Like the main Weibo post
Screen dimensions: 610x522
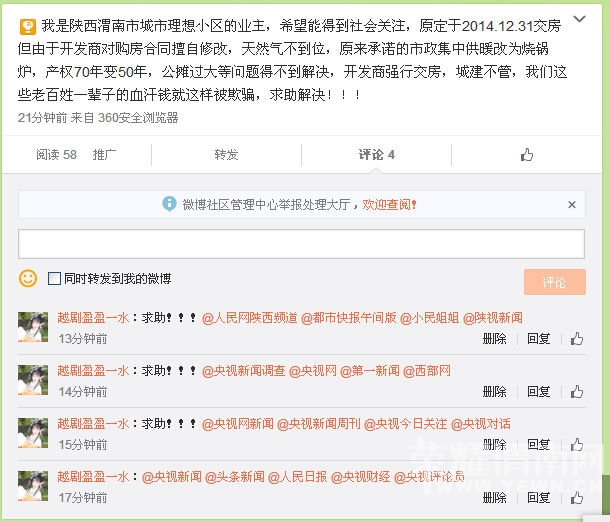pos(527,155)
